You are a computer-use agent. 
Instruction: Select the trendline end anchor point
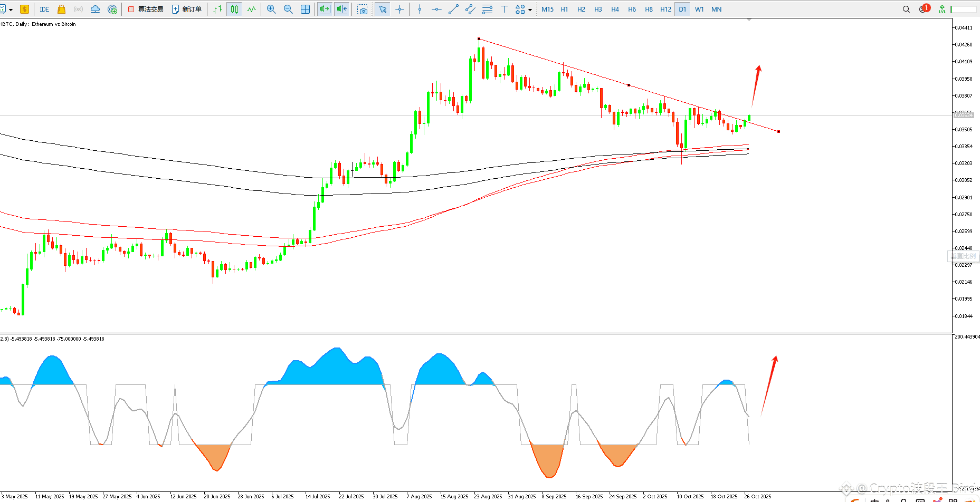(x=778, y=131)
